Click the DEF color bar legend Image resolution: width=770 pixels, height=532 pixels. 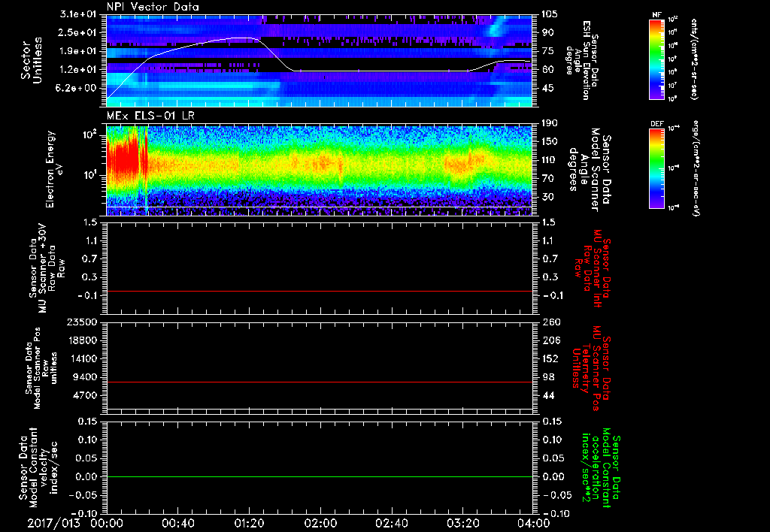point(657,169)
